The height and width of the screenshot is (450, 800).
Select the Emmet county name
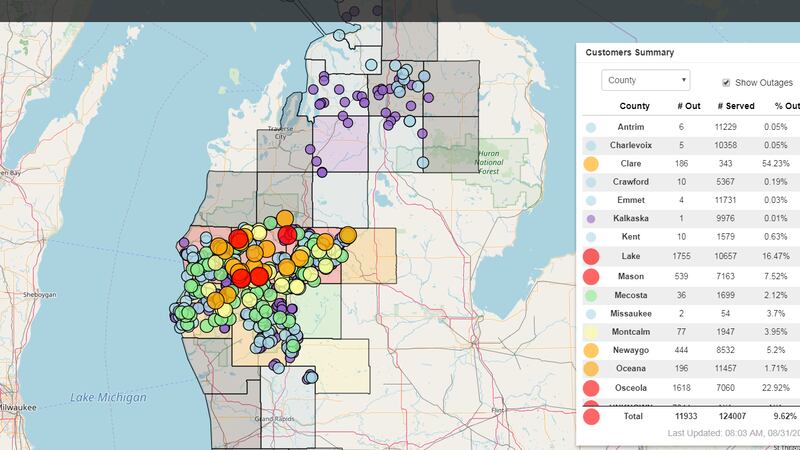coord(631,201)
